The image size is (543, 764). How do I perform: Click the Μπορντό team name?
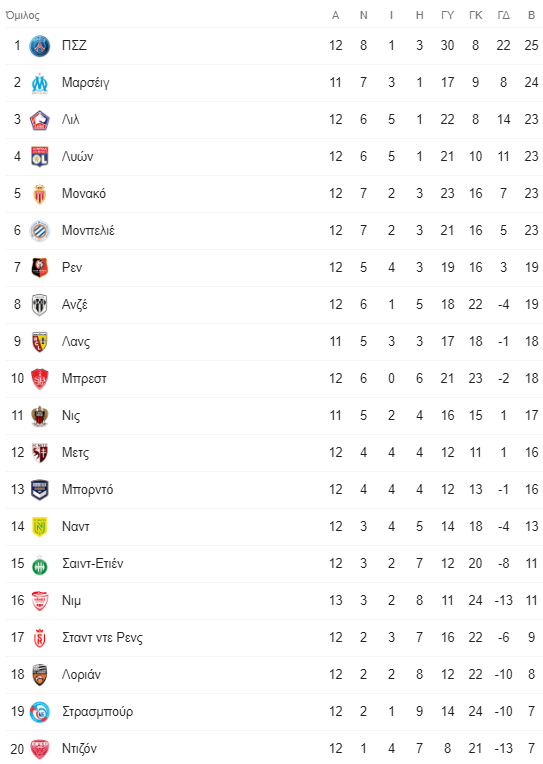[x=87, y=490]
